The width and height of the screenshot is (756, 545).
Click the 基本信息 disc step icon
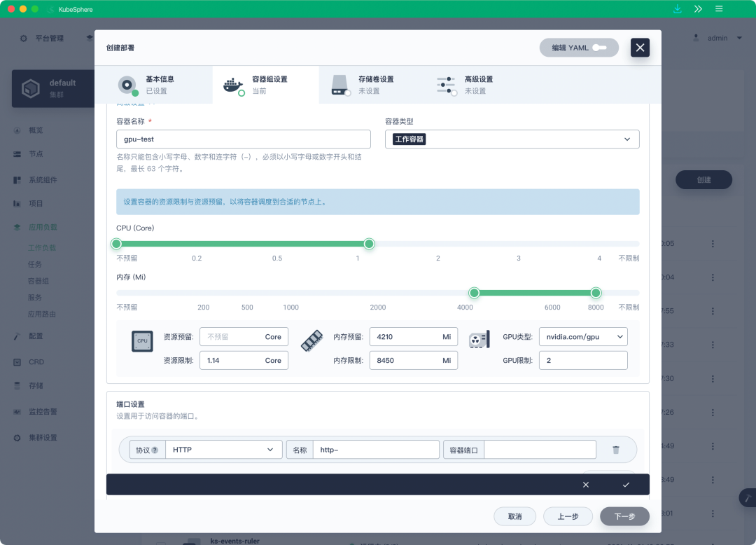pyautogui.click(x=127, y=85)
